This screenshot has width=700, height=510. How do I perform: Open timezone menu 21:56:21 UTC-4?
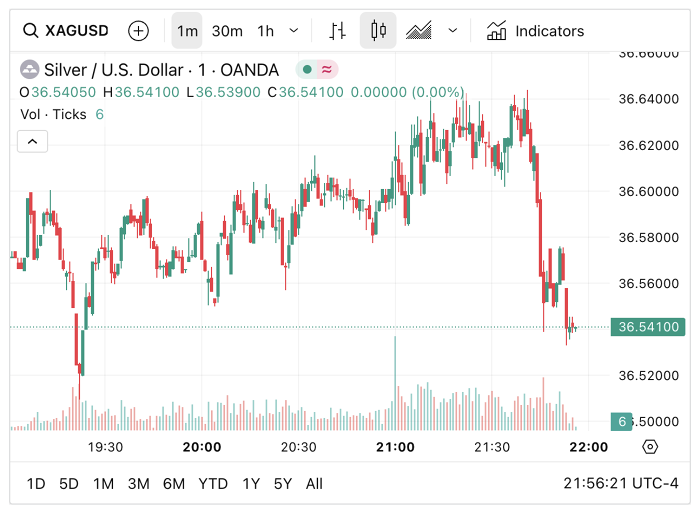621,483
